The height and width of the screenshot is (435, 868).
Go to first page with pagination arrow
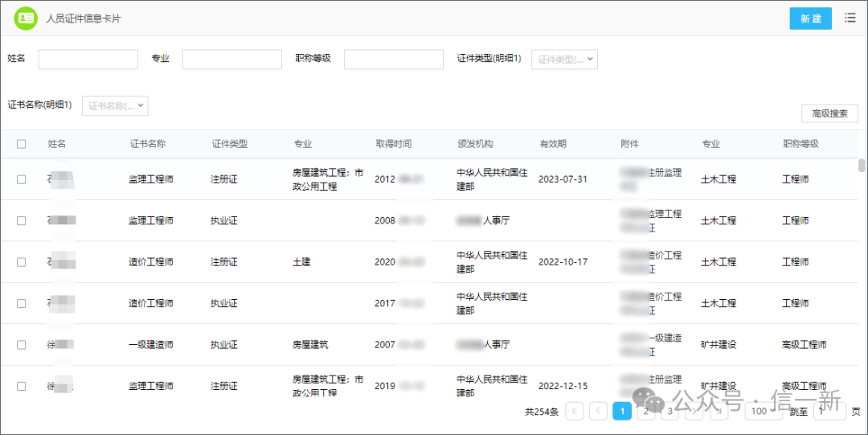pos(575,411)
